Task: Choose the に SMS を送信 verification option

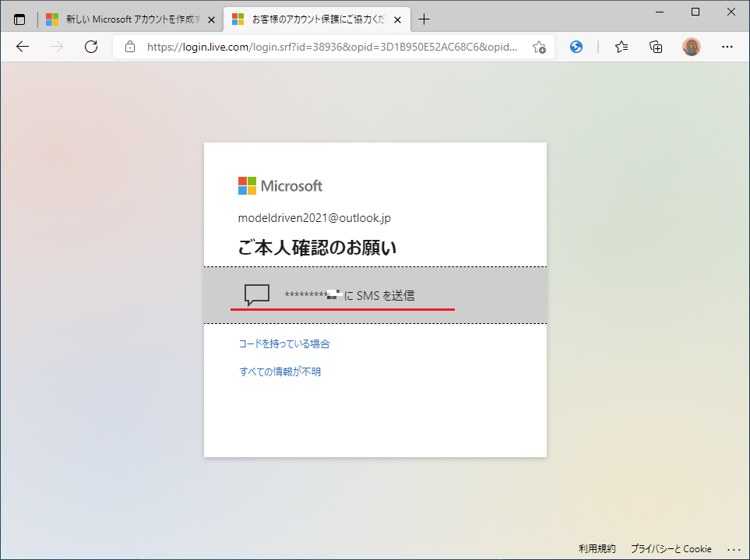Action: (x=349, y=295)
